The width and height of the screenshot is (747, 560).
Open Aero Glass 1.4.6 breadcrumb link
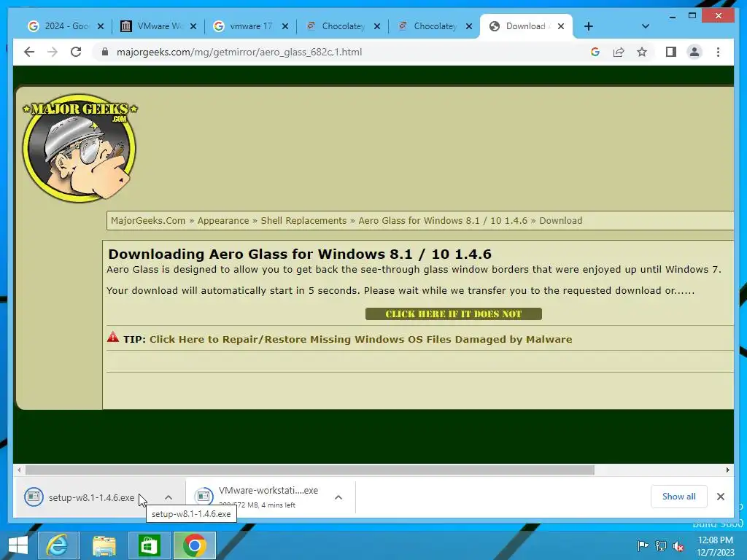pyautogui.click(x=443, y=220)
